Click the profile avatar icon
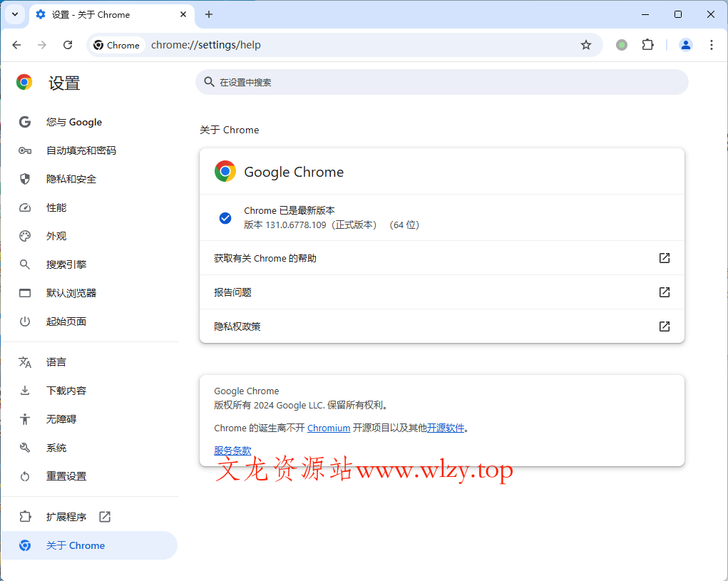The image size is (728, 581). point(685,44)
